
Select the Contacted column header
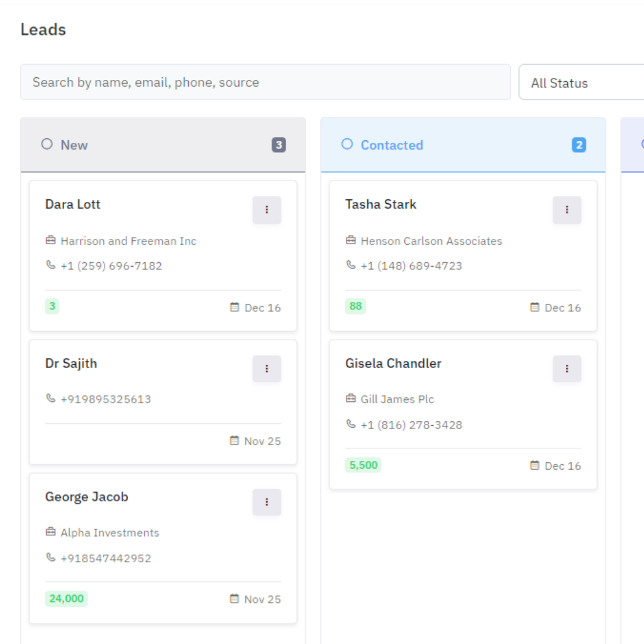click(392, 145)
